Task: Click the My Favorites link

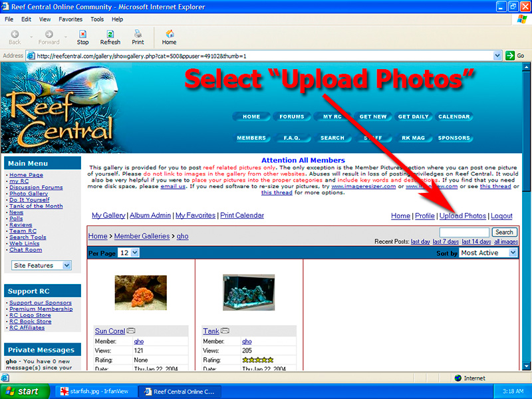Action: coord(196,215)
